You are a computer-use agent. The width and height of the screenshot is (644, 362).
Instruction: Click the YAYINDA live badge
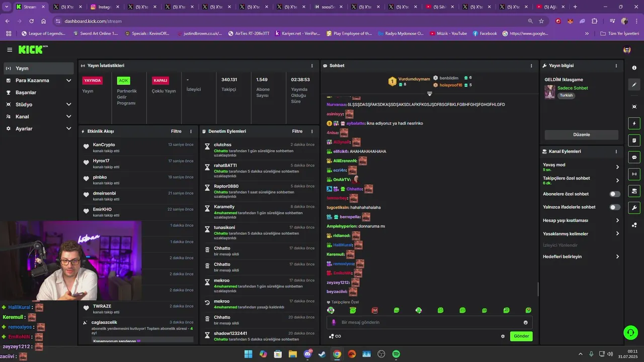click(93, 80)
